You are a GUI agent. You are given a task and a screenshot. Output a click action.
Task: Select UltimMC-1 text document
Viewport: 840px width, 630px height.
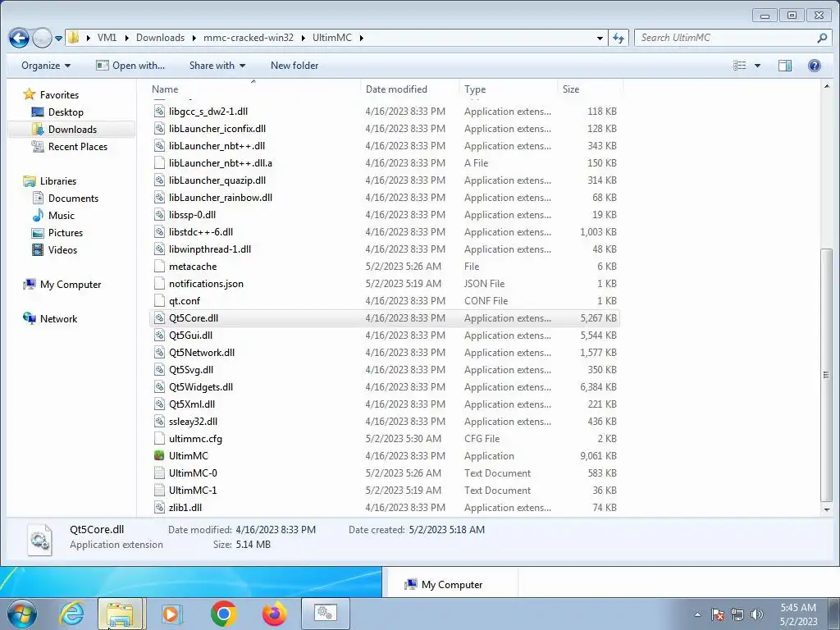pos(192,491)
